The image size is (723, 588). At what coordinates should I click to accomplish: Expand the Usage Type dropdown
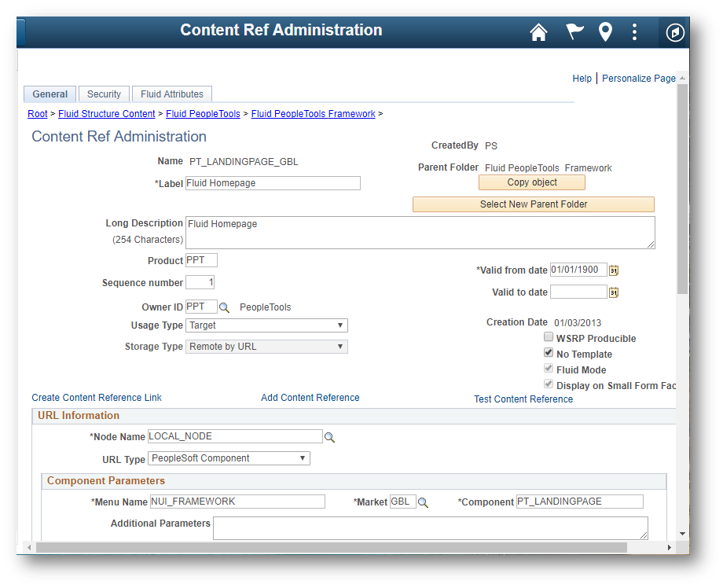(266, 325)
